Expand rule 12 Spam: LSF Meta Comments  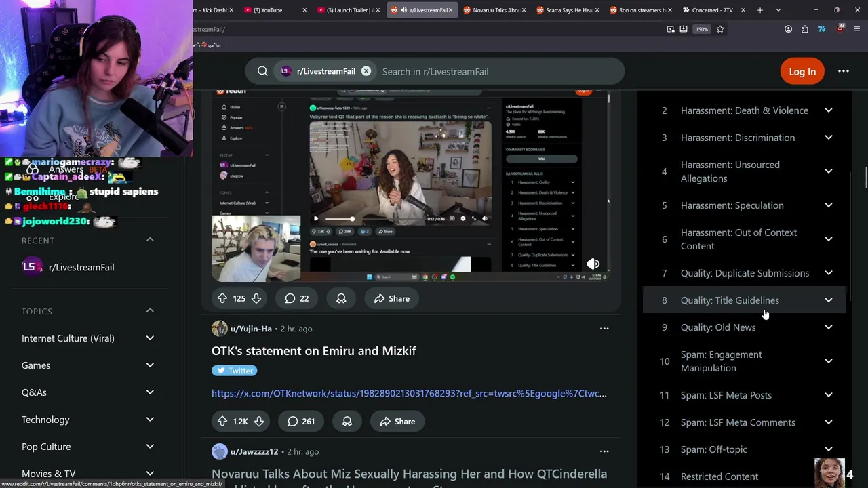[x=745, y=422]
